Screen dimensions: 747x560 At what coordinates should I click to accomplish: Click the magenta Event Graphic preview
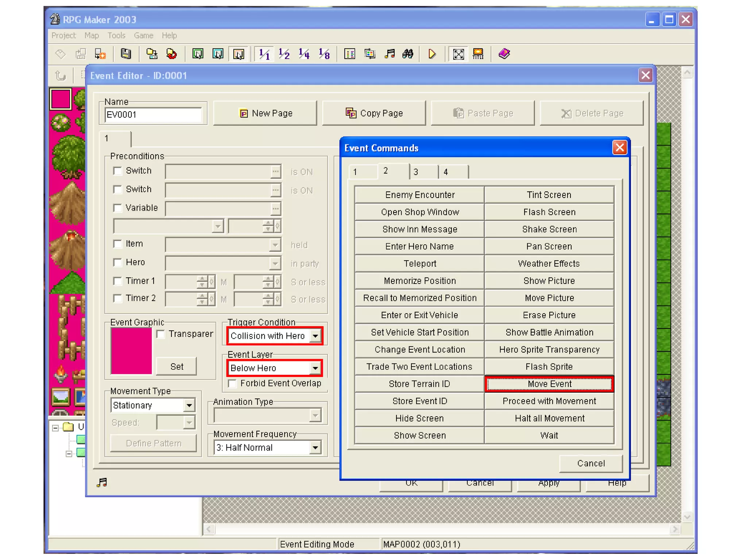click(131, 351)
